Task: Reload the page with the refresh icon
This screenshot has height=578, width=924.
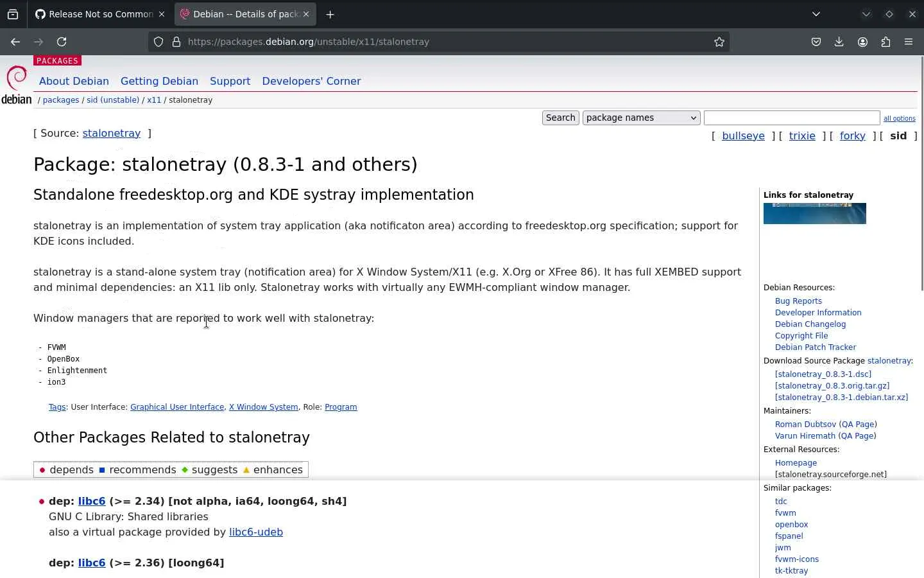Action: click(62, 42)
